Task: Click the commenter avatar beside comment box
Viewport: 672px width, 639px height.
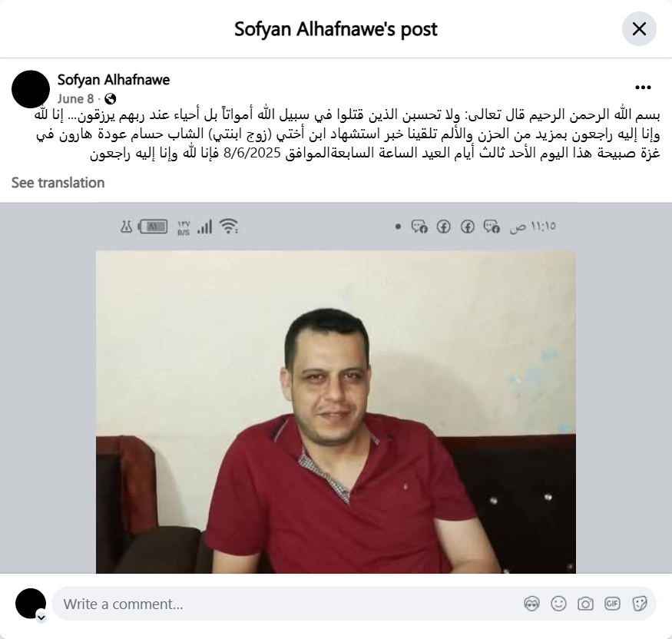Action: [31, 604]
